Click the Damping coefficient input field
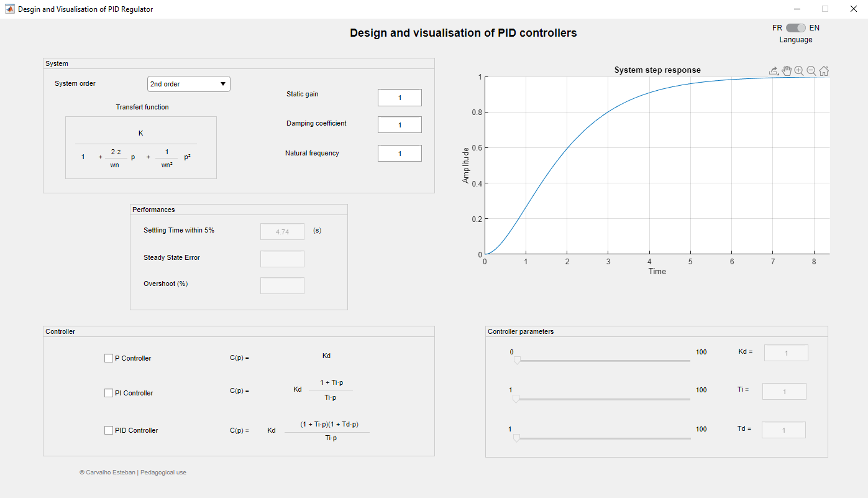868x498 pixels. [400, 125]
